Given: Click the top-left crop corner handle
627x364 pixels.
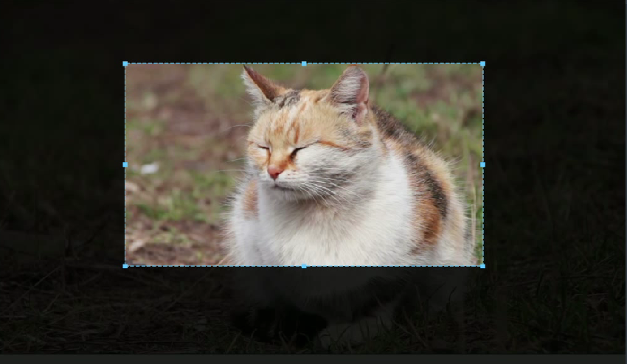Looking at the screenshot, I should [x=125, y=64].
